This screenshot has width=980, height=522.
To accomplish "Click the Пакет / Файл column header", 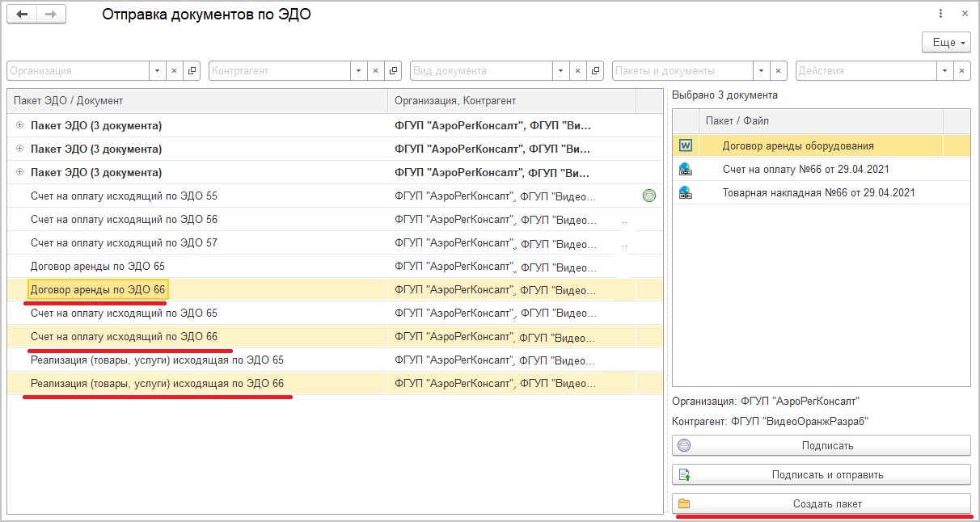I will click(x=821, y=121).
